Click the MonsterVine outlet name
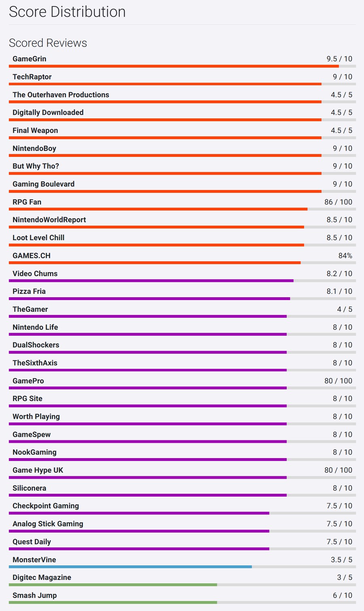 [x=34, y=560]
